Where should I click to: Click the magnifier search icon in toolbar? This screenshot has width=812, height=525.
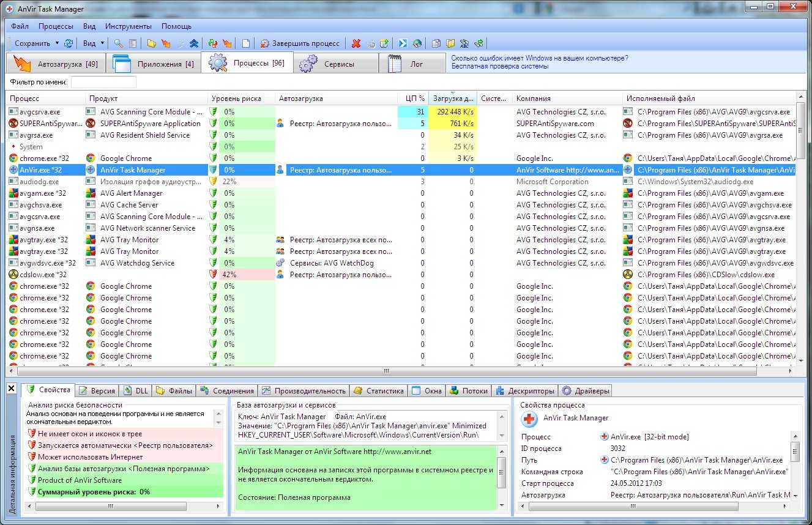tap(119, 43)
